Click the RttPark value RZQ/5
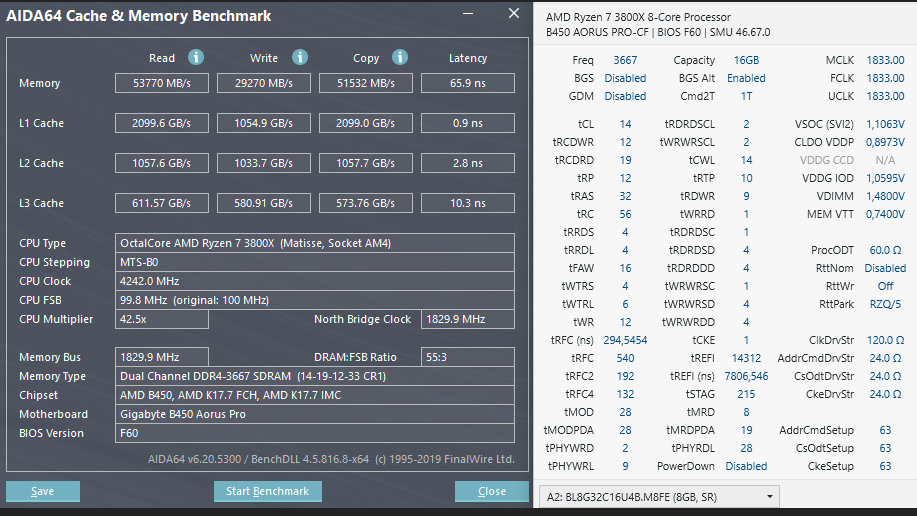917x516 pixels. [x=885, y=304]
